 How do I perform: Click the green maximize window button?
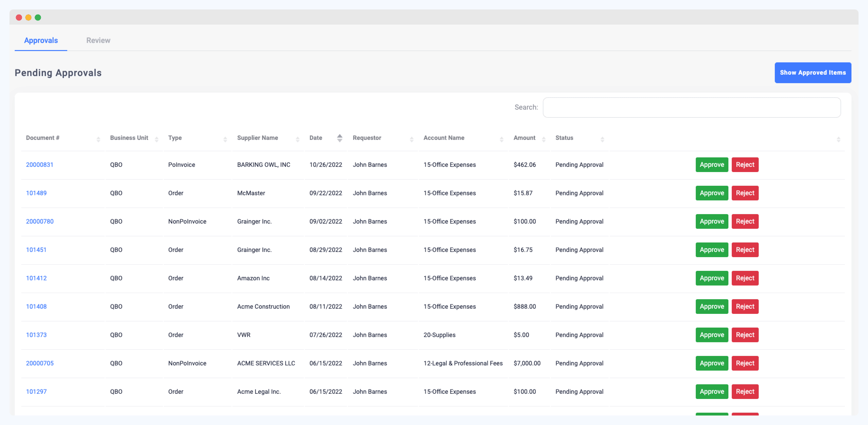pyautogui.click(x=38, y=17)
